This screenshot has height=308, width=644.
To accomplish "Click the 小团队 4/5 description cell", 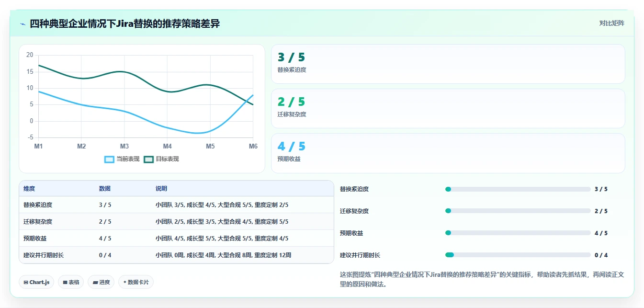I will click(222, 239).
